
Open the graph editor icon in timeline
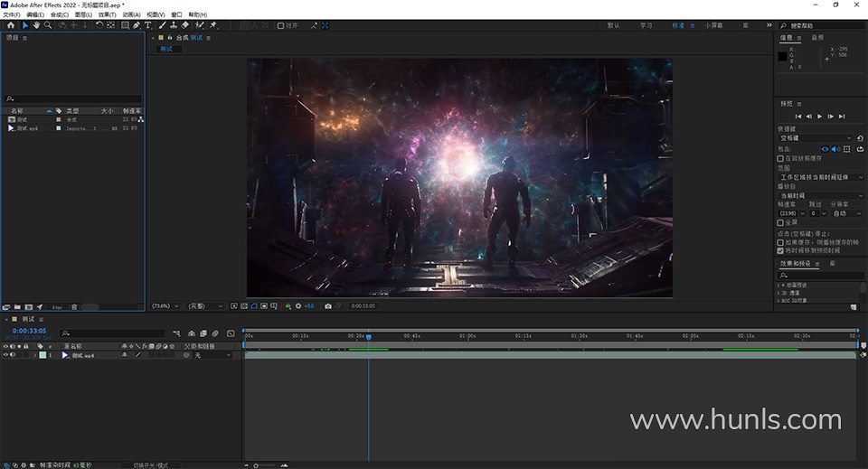[231, 333]
